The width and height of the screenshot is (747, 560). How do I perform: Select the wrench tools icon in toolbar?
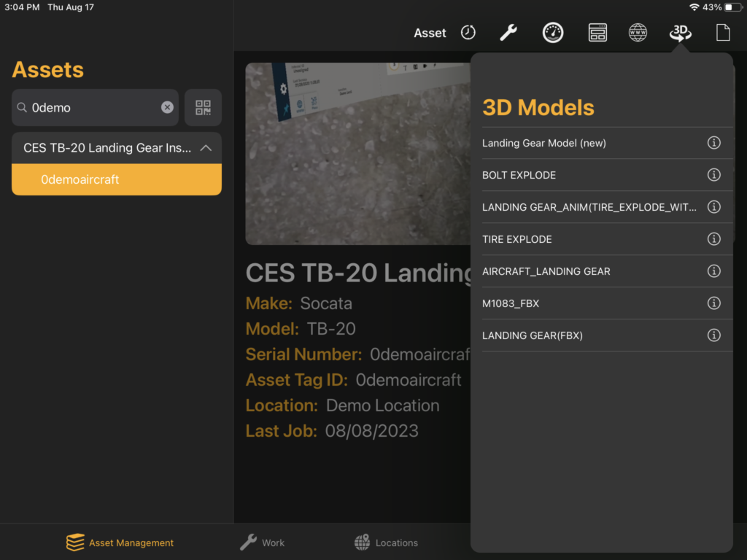pos(508,32)
